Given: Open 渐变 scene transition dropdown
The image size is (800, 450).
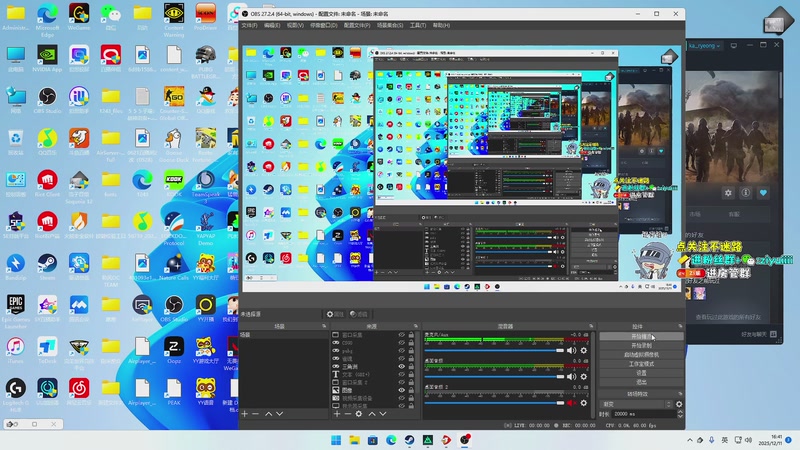Looking at the screenshot, I should [x=637, y=404].
